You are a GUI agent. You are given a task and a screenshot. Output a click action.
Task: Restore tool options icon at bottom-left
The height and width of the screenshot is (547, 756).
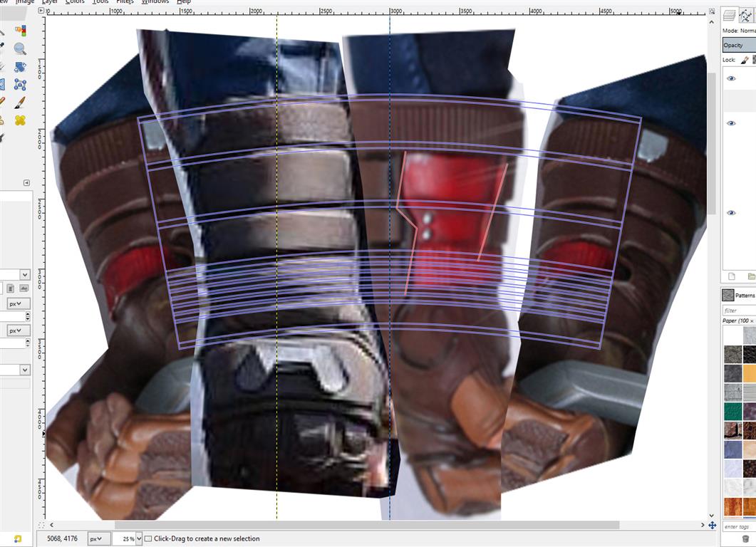pos(17,538)
